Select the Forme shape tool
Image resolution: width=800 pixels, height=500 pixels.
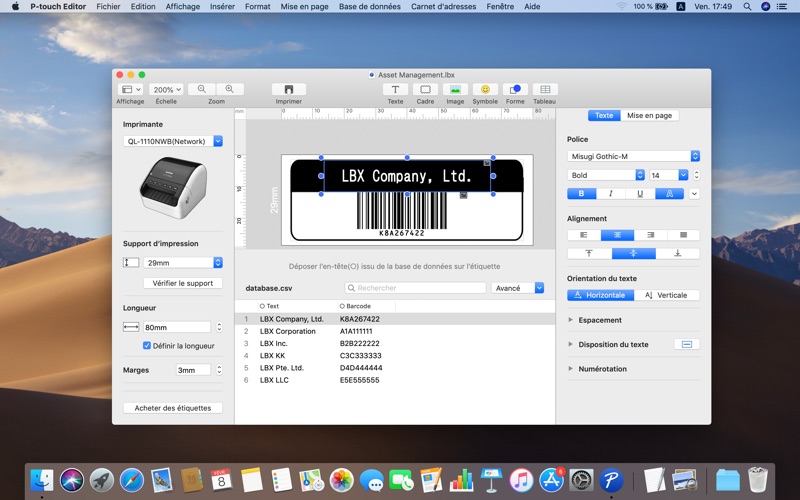(515, 89)
